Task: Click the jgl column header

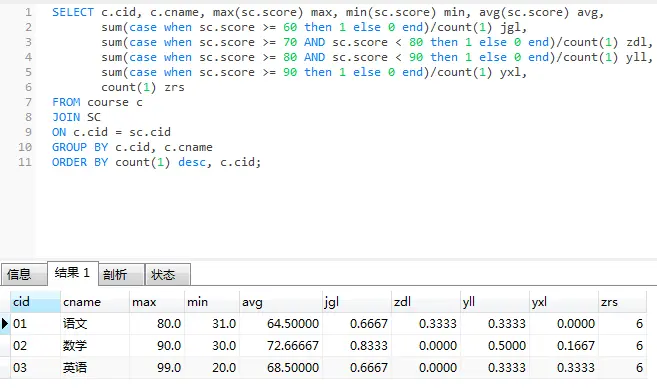Action: (x=357, y=302)
